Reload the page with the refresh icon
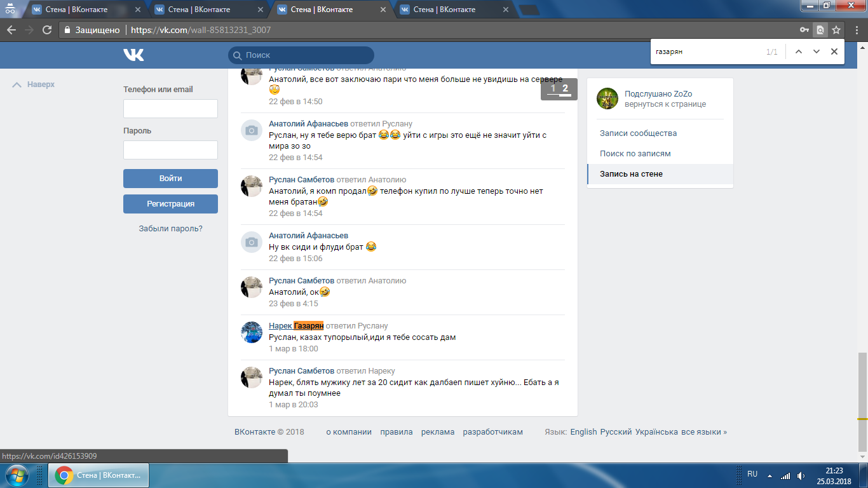The width and height of the screenshot is (868, 488). click(x=46, y=30)
